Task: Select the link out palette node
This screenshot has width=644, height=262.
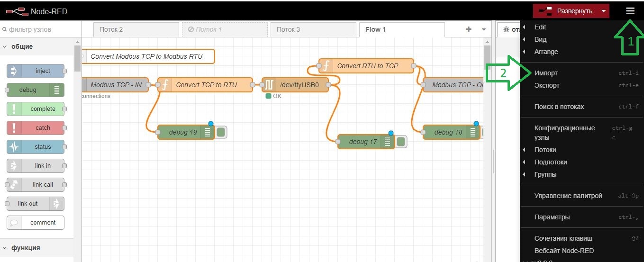Action: (36, 204)
